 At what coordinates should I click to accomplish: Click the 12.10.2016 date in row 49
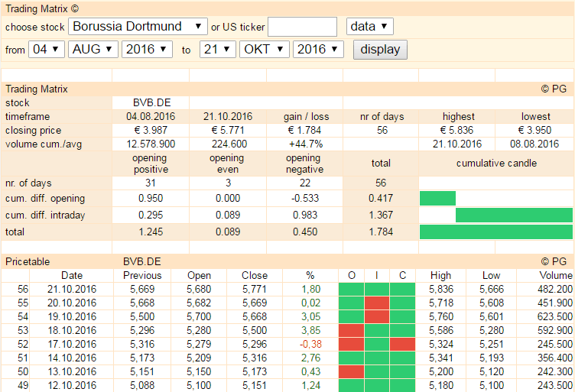coord(72,385)
